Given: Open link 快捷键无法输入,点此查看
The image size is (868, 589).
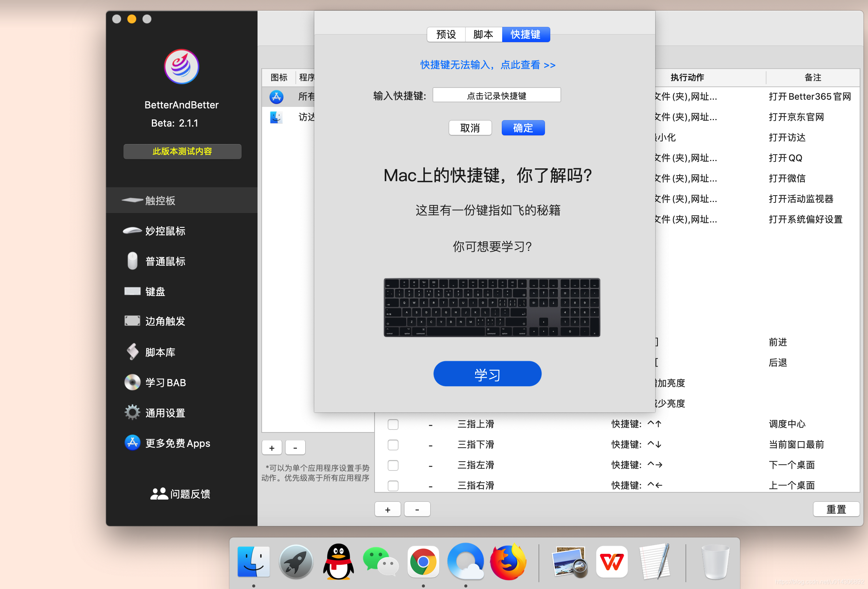Looking at the screenshot, I should (488, 65).
